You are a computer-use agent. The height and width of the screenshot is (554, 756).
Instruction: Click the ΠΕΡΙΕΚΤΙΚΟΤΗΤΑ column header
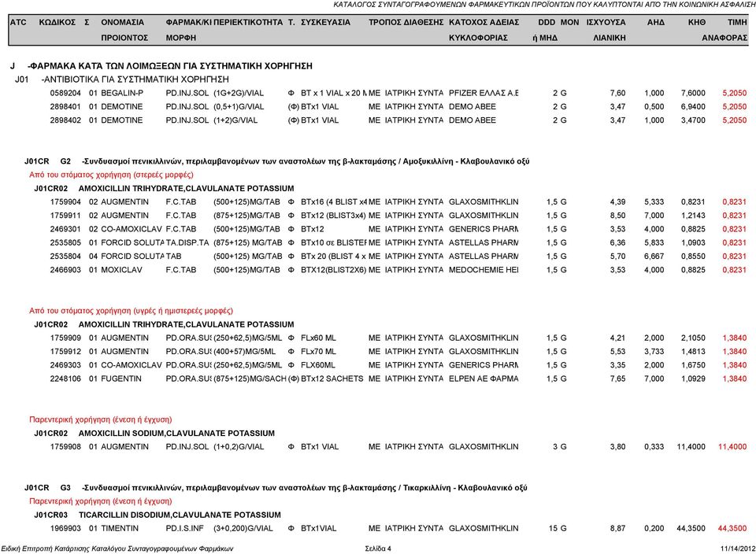pos(248,22)
